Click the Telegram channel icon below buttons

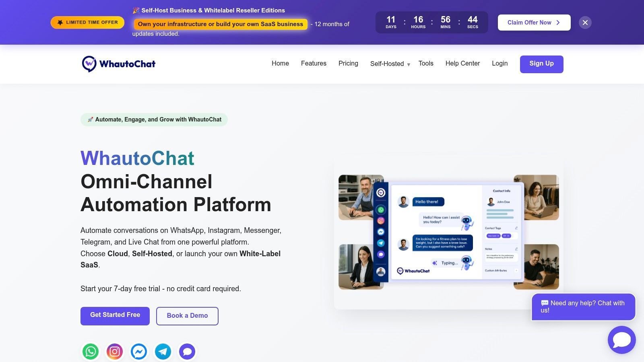click(163, 352)
